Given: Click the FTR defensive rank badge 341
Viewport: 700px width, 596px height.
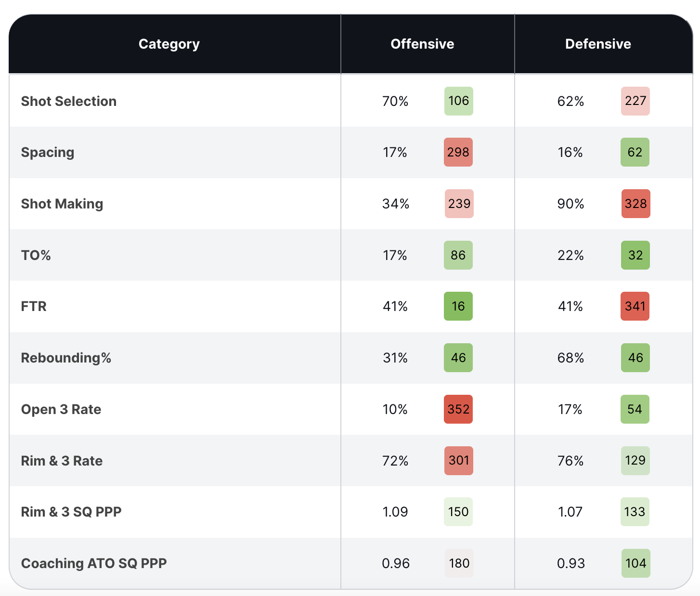Looking at the screenshot, I should tap(635, 306).
